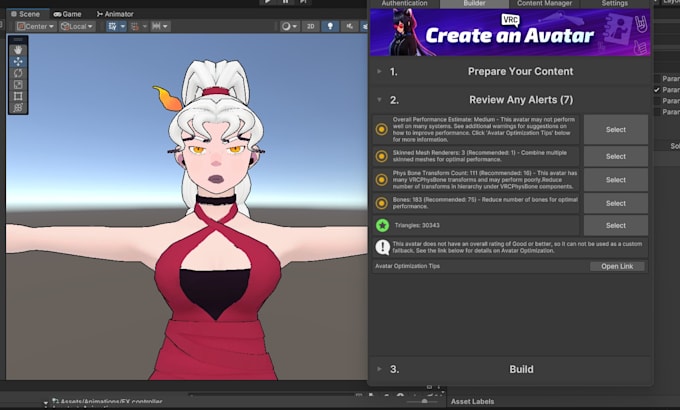This screenshot has height=410, width=680.
Task: Open grid visibility dropdown arrow
Action: pos(123,26)
